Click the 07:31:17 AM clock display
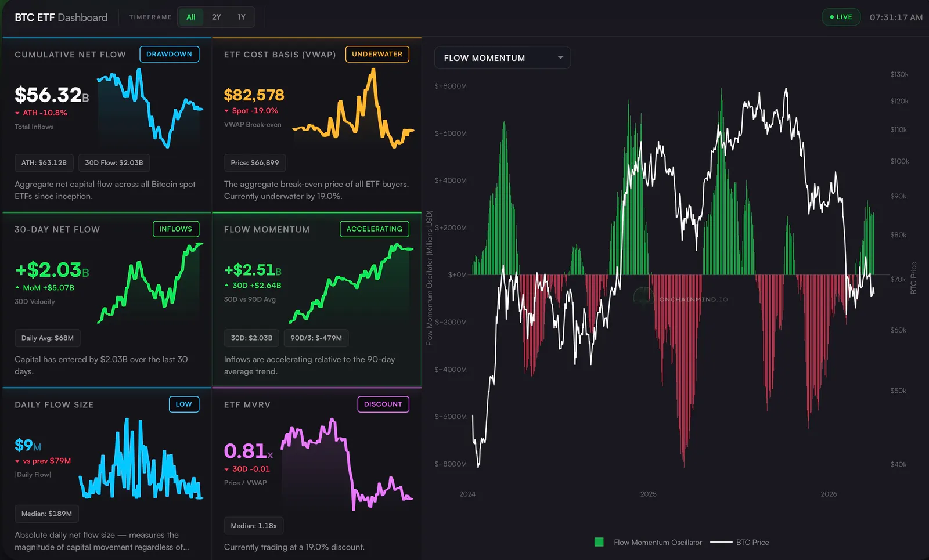Viewport: 929px width, 560px height. click(896, 17)
